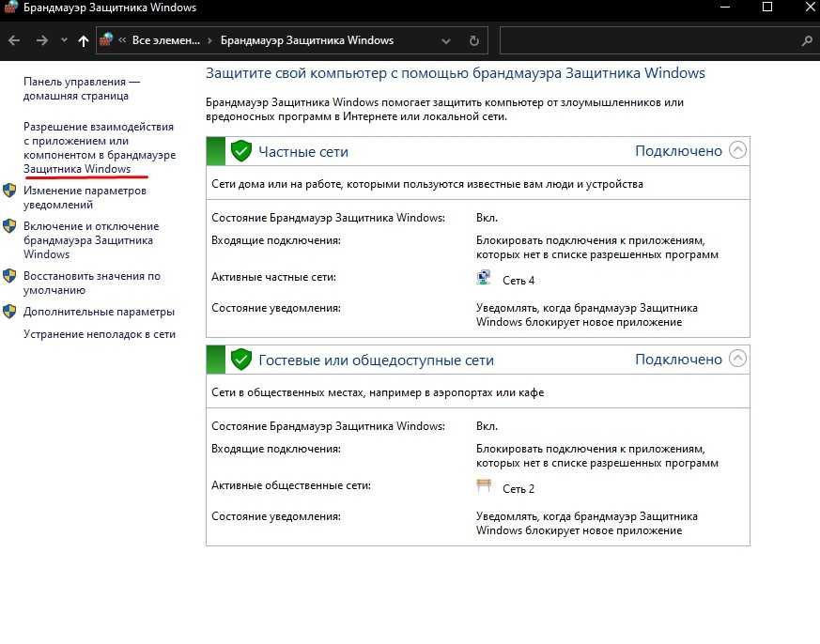Click green shield beside Гостевые или общедоступные сети
Screen dimensions: 820x644
click(241, 360)
